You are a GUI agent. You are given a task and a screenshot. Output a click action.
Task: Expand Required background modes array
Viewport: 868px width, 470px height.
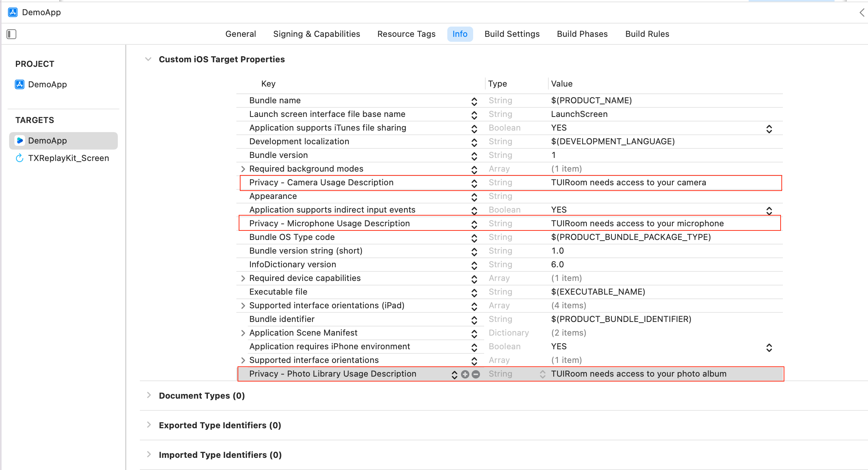(x=243, y=169)
